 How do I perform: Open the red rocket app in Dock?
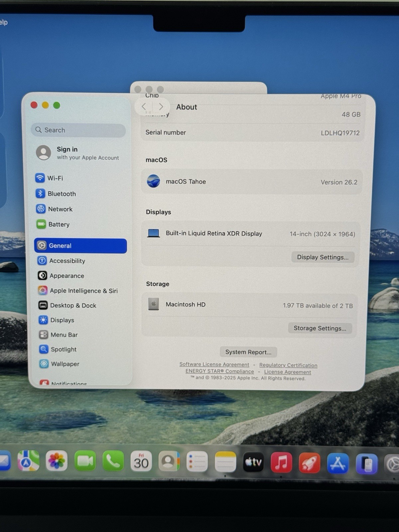coord(310,463)
